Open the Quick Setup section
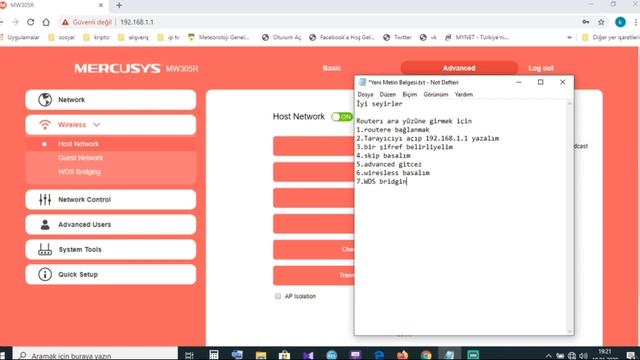 pos(111,274)
